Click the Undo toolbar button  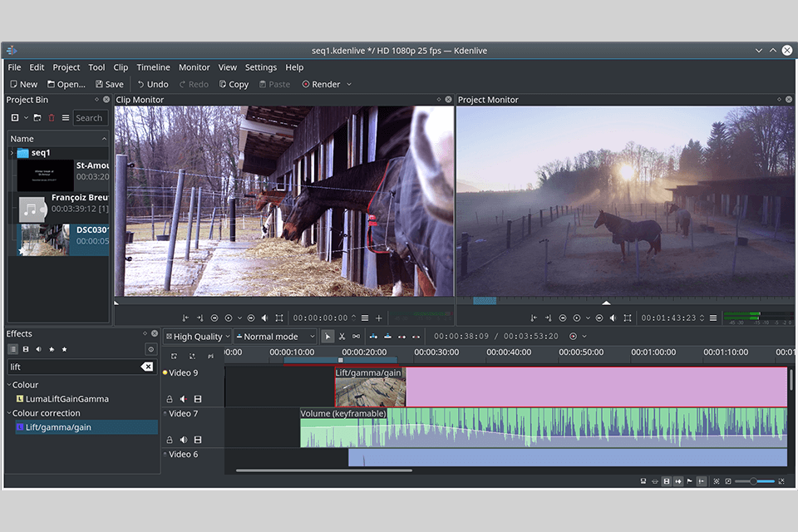coord(153,85)
